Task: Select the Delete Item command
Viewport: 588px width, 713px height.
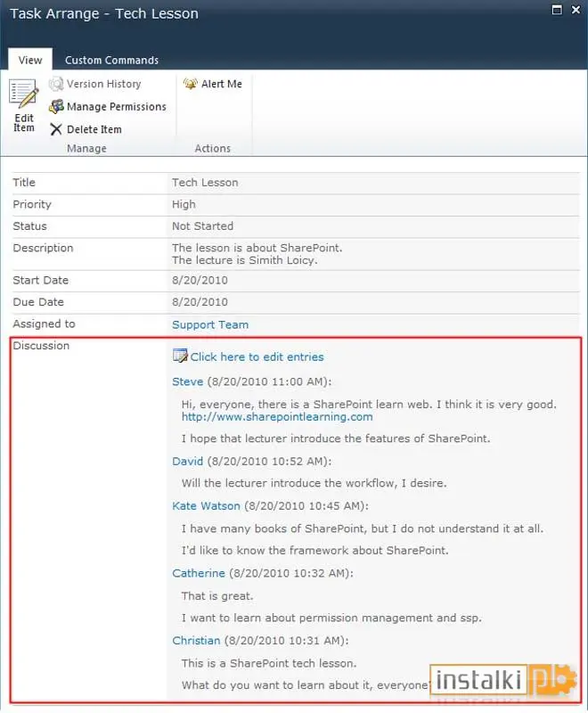Action: point(94,129)
